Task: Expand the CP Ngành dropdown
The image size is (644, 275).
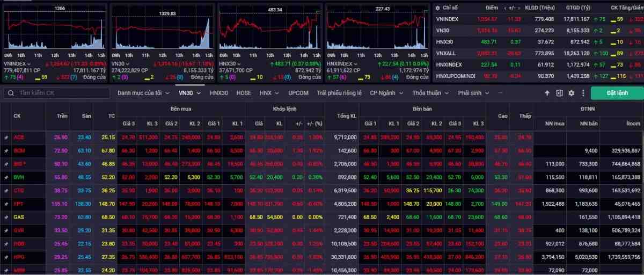Action: (386, 93)
